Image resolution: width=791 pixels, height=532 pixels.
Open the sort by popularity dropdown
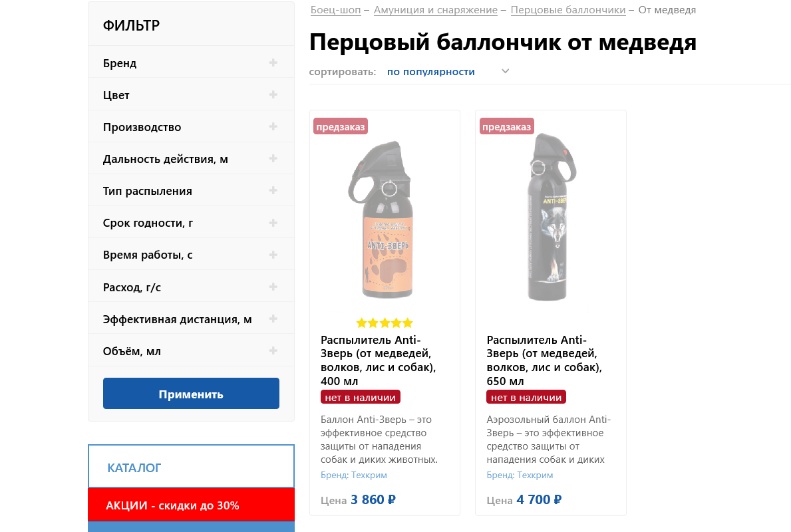[x=431, y=72]
